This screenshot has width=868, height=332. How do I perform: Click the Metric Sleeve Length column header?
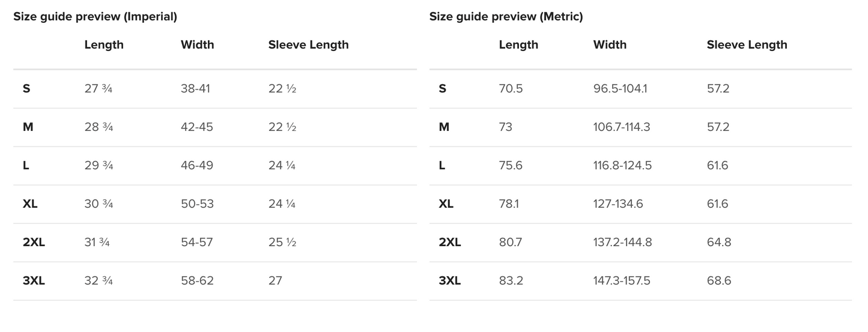[747, 44]
